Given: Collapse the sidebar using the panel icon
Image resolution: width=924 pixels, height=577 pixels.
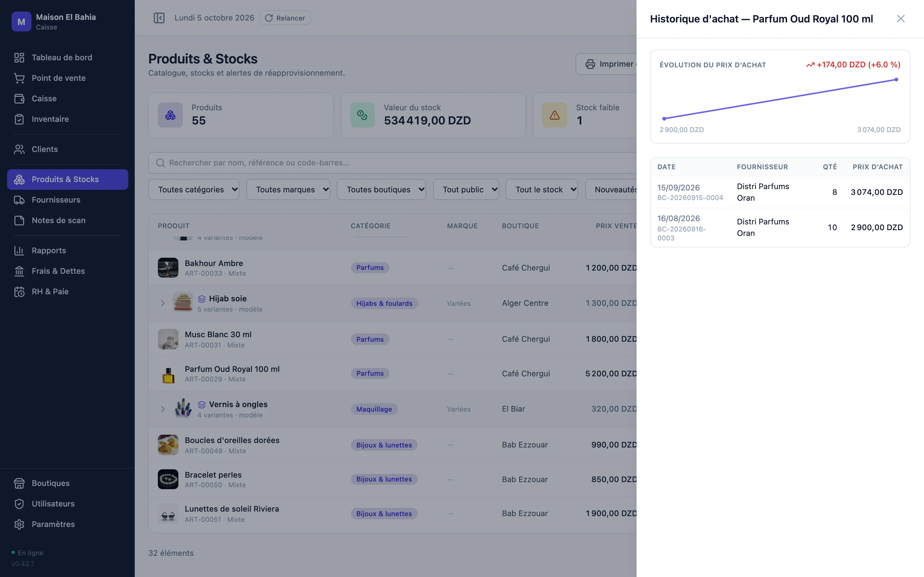Looking at the screenshot, I should [x=159, y=18].
